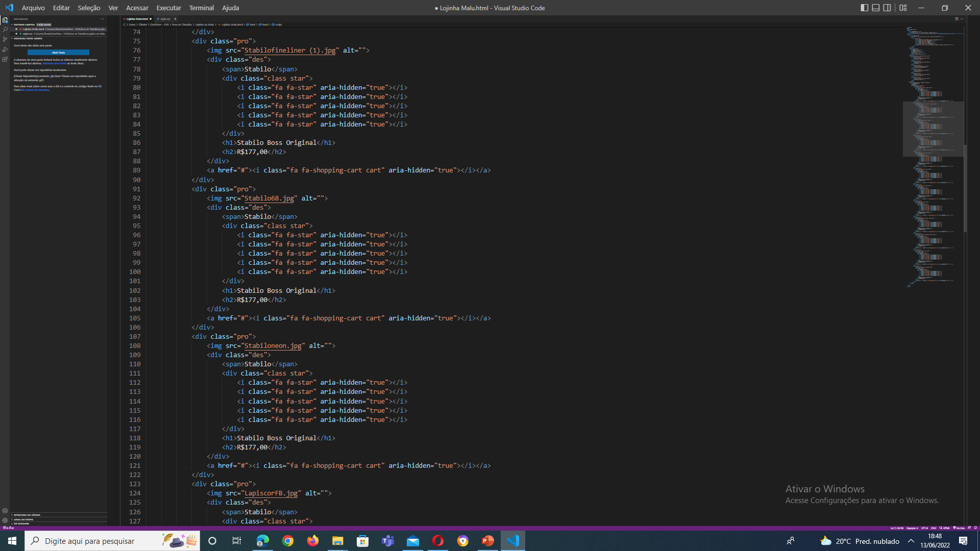Screen dimensions: 980x551
Task: Click Stabilo68.jpg image source link
Action: click(269, 198)
